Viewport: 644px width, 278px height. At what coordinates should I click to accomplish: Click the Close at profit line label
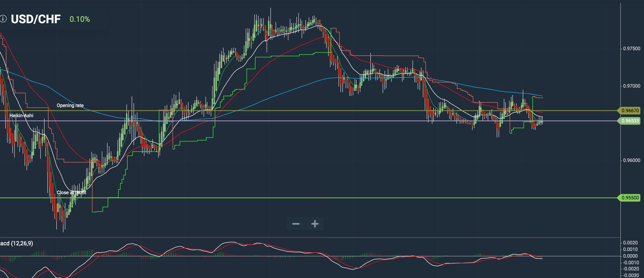72,193
